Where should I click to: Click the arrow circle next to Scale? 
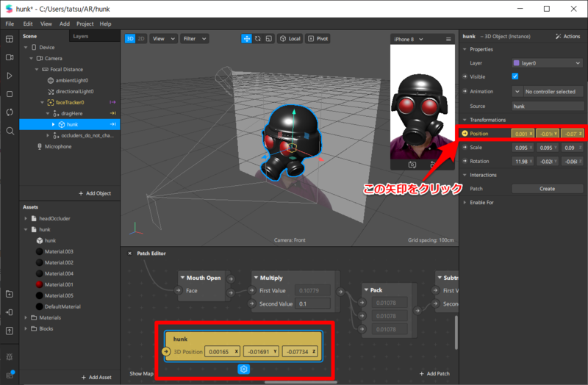click(465, 147)
